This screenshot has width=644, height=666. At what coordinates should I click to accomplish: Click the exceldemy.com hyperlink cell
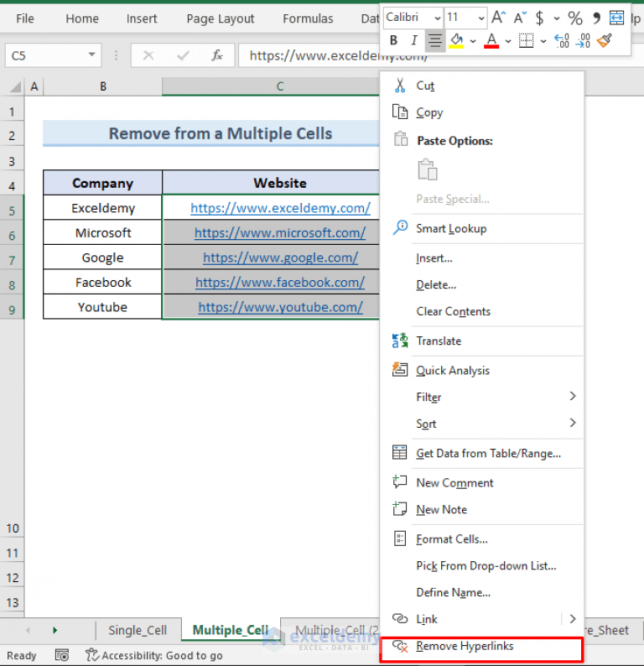pyautogui.click(x=280, y=208)
